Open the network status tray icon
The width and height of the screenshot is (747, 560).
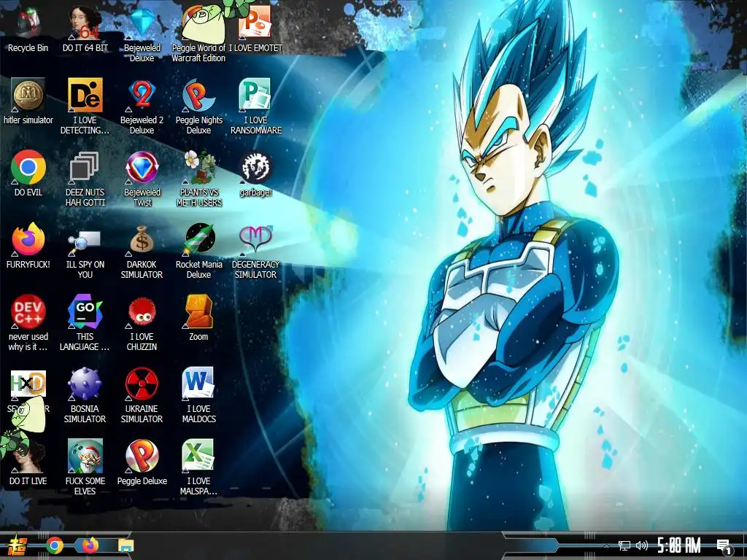[624, 545]
